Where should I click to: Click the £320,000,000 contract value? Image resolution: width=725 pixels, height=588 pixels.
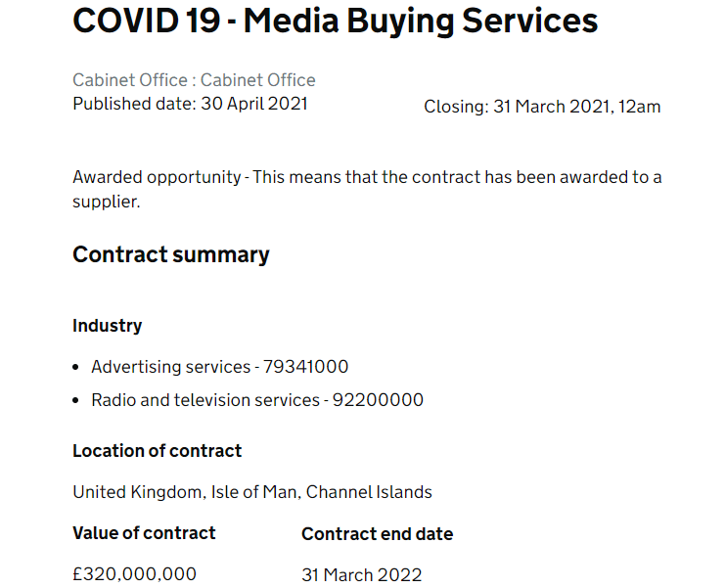[135, 574]
